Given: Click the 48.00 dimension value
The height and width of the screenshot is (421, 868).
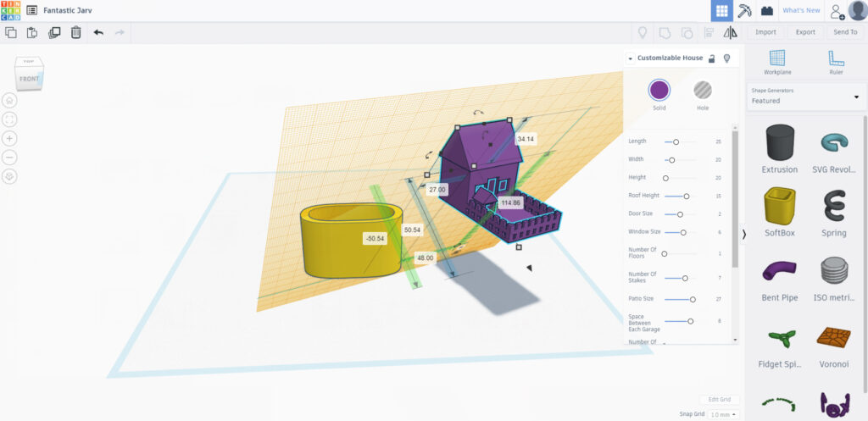Looking at the screenshot, I should tap(426, 258).
